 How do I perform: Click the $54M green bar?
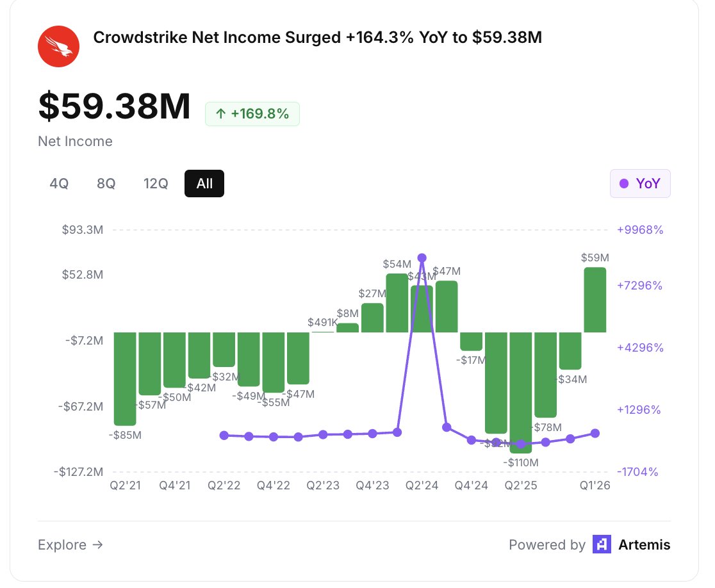pyautogui.click(x=397, y=303)
